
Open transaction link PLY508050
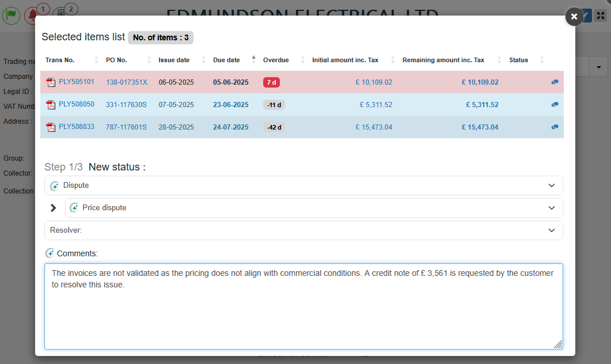pyautogui.click(x=76, y=104)
